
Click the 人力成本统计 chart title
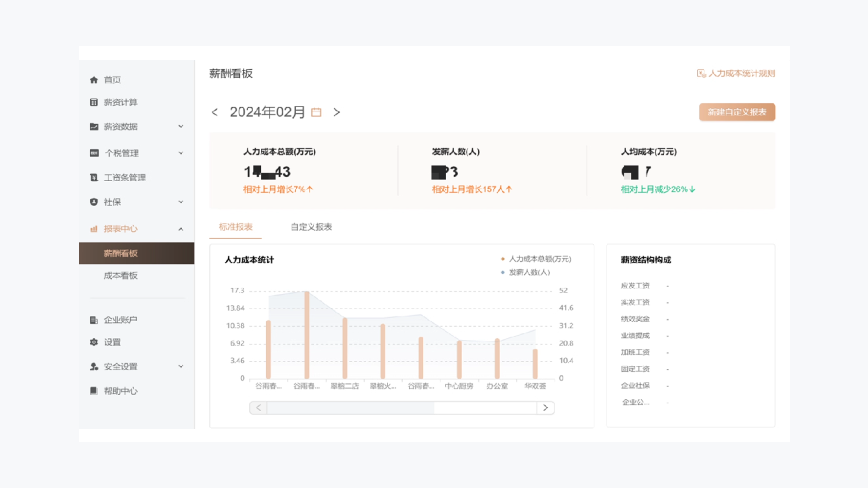249,260
